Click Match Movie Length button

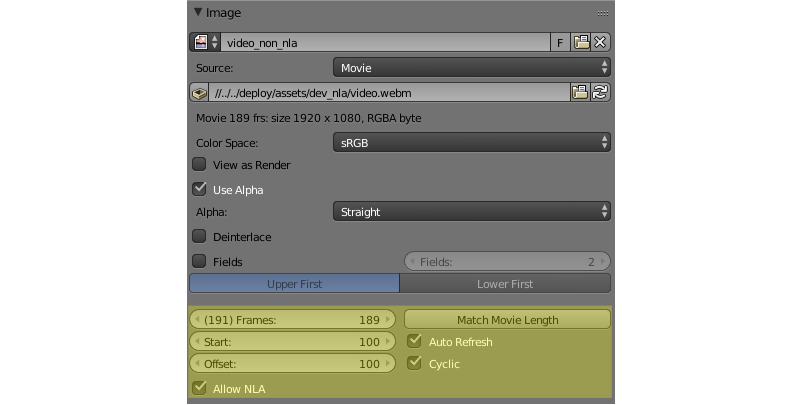[508, 319]
